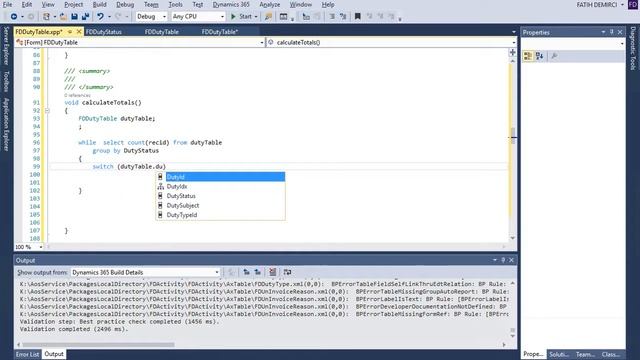Viewport: 640px width, 360px height.
Task: Open the Build menu
Action: click(100, 4)
